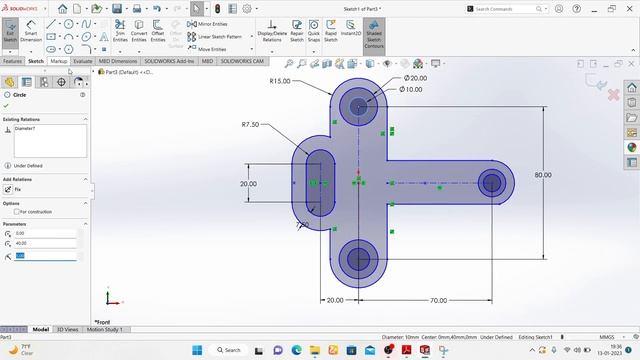Open the Linear Sketch Pattern dropdown arrow
This screenshot has height=360, width=640.
[x=251, y=37]
